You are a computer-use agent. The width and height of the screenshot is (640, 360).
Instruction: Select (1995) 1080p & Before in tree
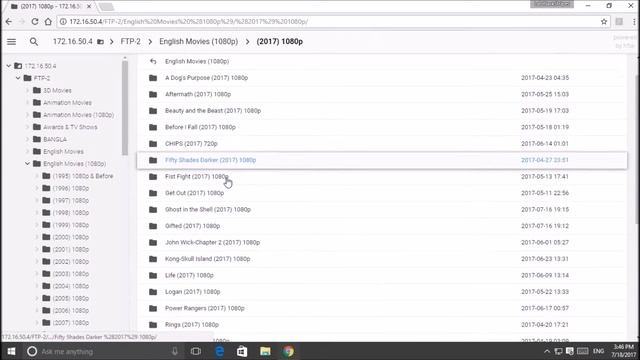coord(83,176)
